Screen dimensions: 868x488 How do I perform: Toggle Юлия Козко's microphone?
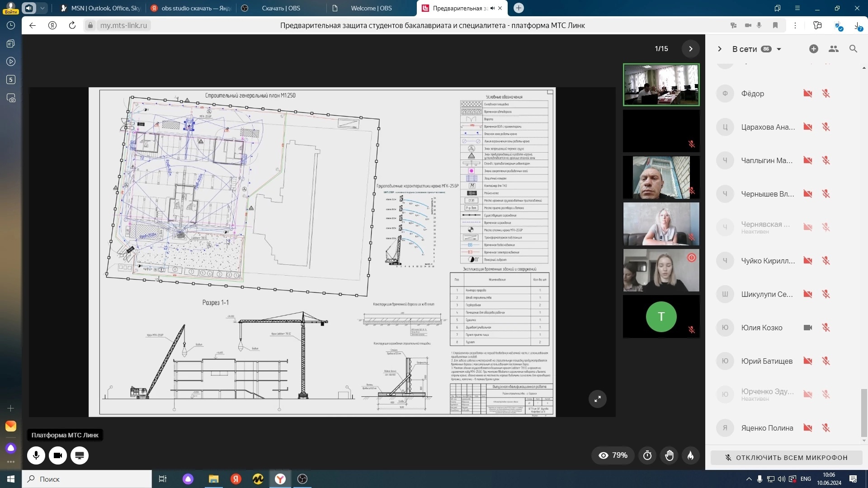click(826, 328)
